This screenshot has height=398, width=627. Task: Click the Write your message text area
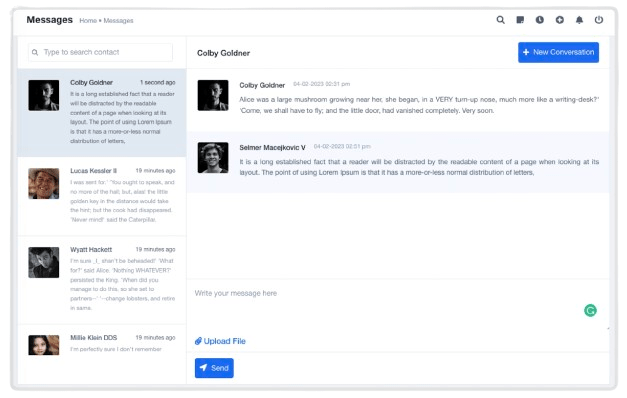(x=398, y=306)
